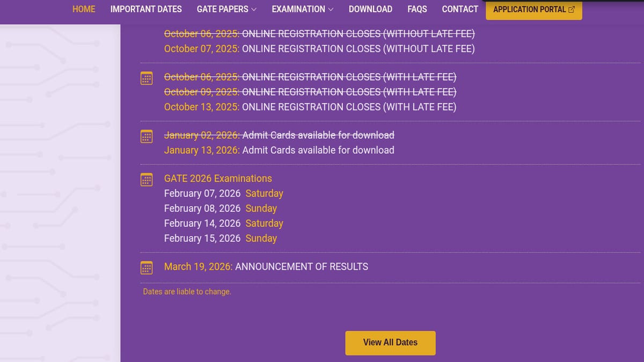
Task: Click the January 13, 2026 admit card date
Action: tap(202, 150)
